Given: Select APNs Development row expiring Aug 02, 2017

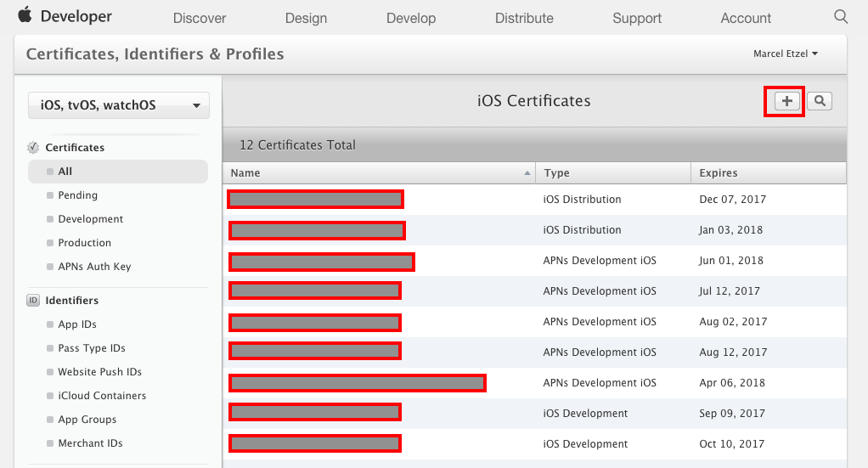Looking at the screenshot, I should pyautogui.click(x=534, y=322).
